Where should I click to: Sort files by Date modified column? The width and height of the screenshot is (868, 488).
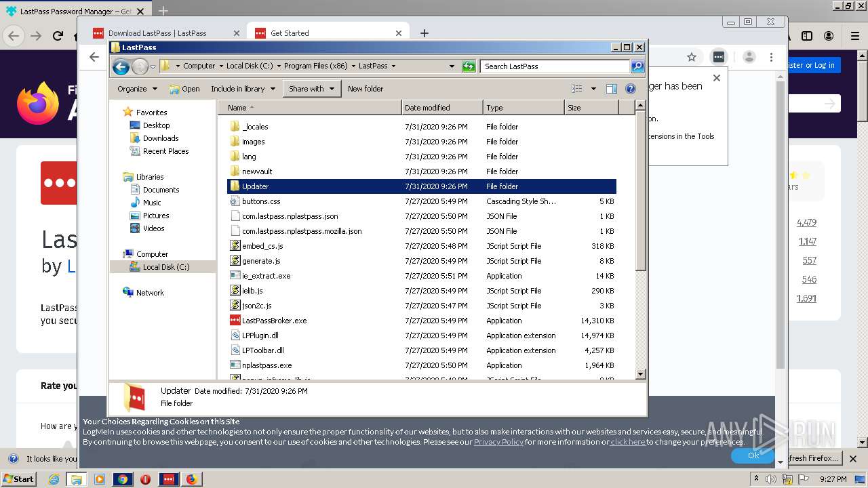click(x=442, y=108)
